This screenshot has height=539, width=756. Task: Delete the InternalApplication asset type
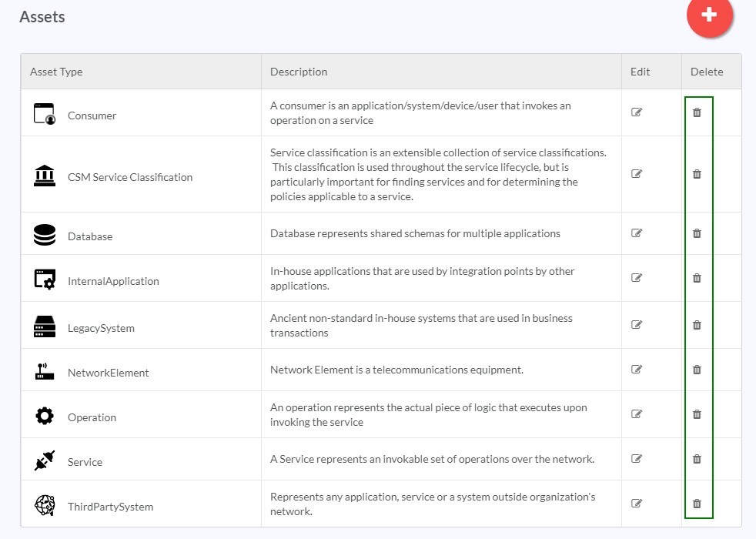[697, 278]
